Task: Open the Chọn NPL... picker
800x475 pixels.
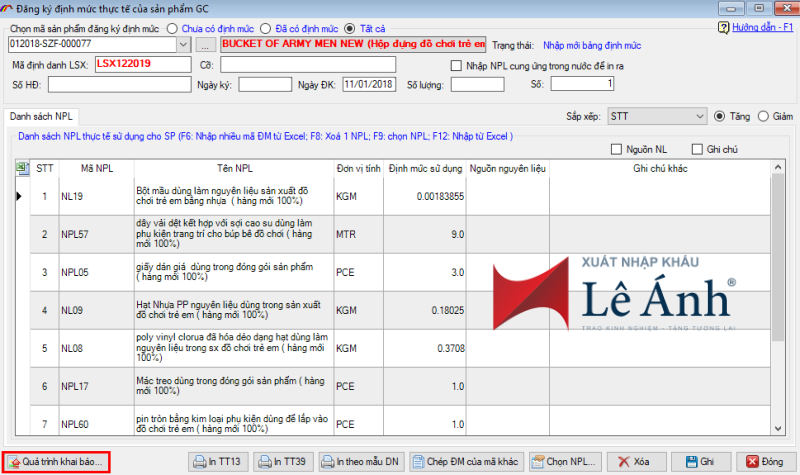Action: [565, 462]
